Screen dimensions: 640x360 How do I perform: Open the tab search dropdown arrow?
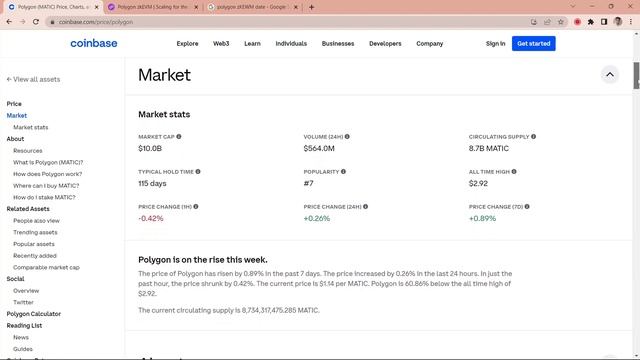click(x=573, y=7)
